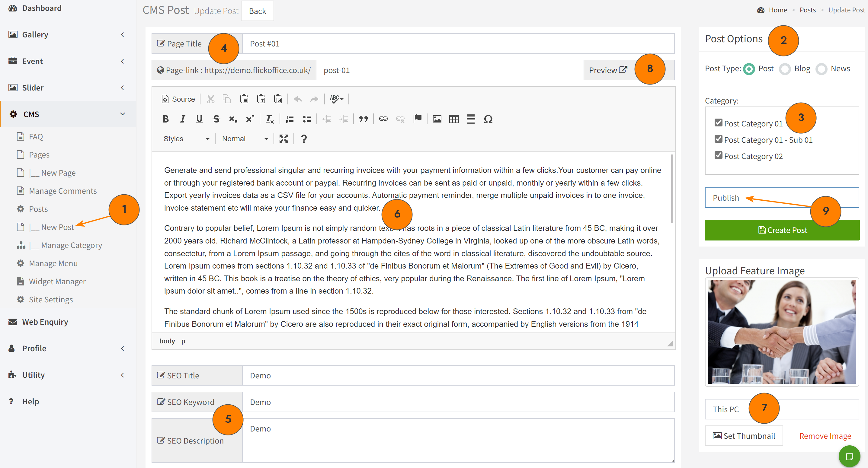Insert a table in the editor

[453, 119]
